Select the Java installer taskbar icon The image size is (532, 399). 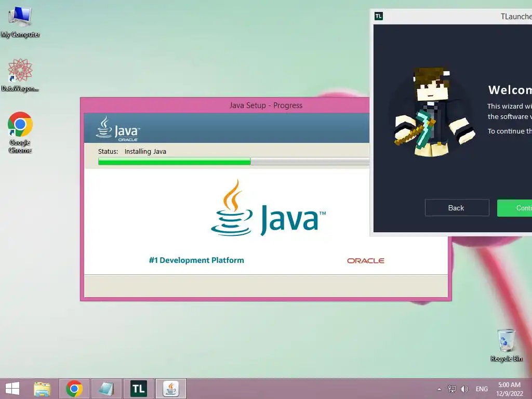tap(171, 389)
